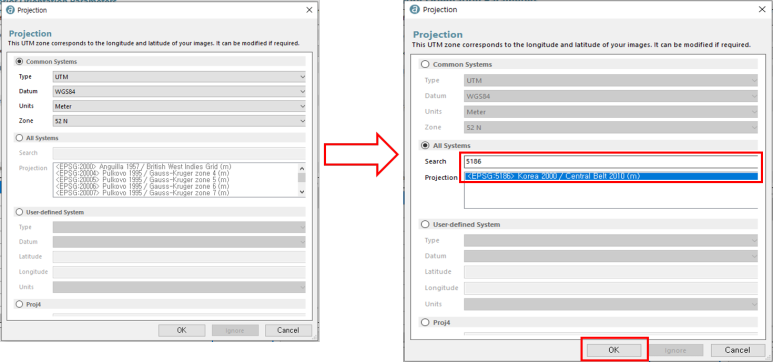Open the greyed Type UTM dropdown in right dialog
Screen dimensions: 773x362
coord(611,80)
